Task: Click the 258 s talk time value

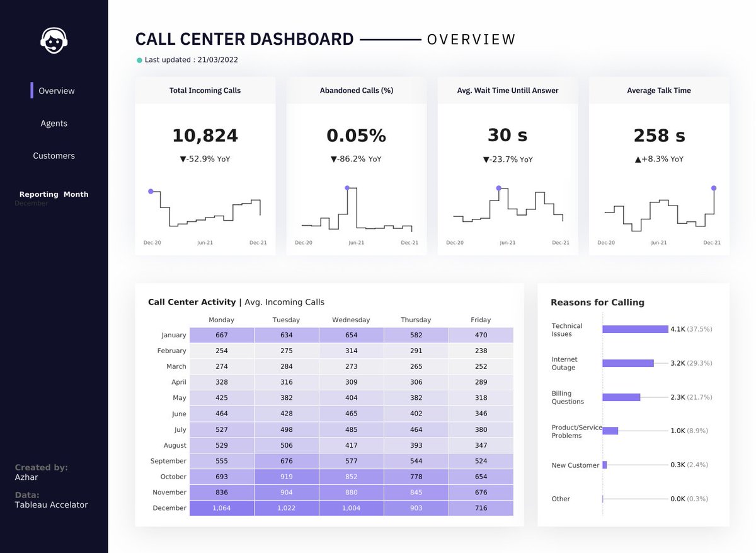Action: (x=659, y=136)
